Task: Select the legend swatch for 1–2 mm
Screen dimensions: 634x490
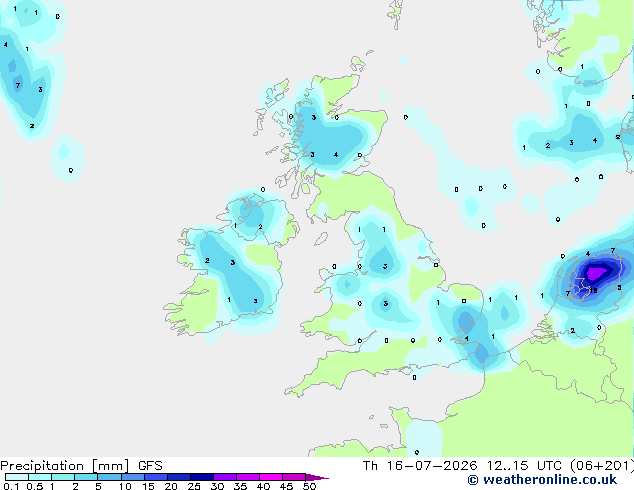Action: click(x=63, y=477)
